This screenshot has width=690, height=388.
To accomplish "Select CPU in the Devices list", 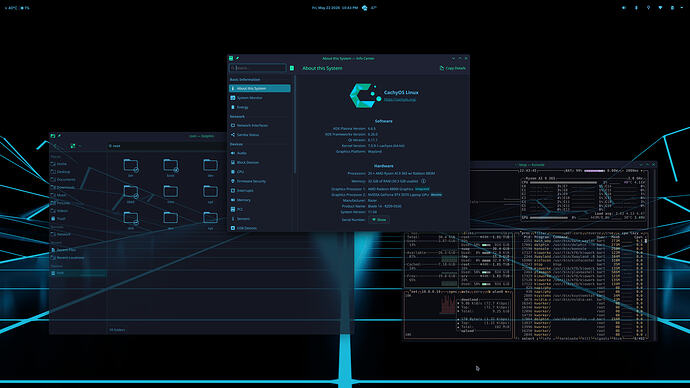I will pos(260,172).
